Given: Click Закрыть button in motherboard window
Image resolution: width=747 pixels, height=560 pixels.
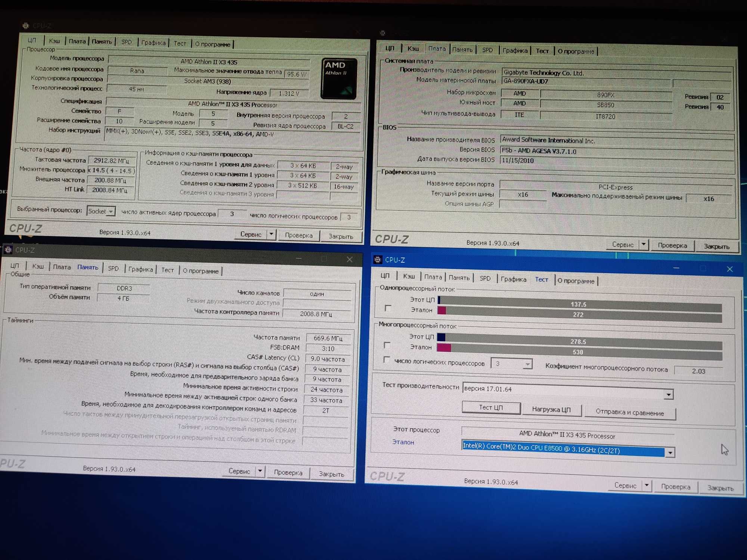Looking at the screenshot, I should [716, 246].
